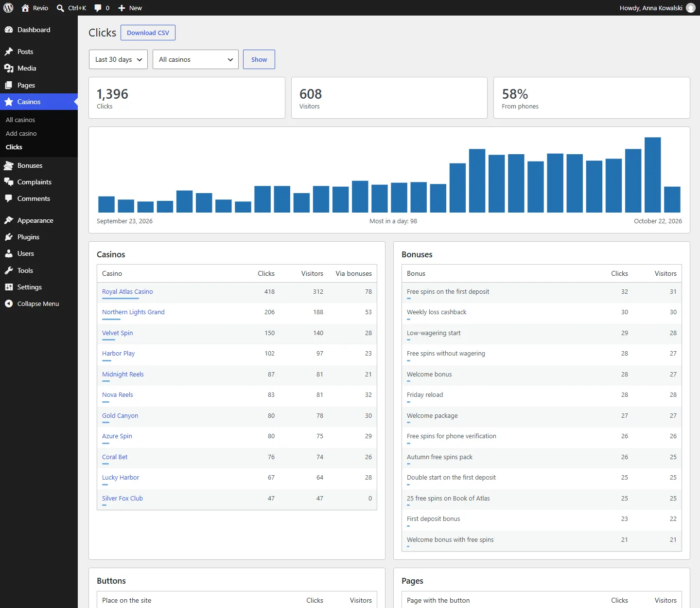Image resolution: width=700 pixels, height=608 pixels.
Task: Open the Gold Canyon link
Action: (120, 415)
